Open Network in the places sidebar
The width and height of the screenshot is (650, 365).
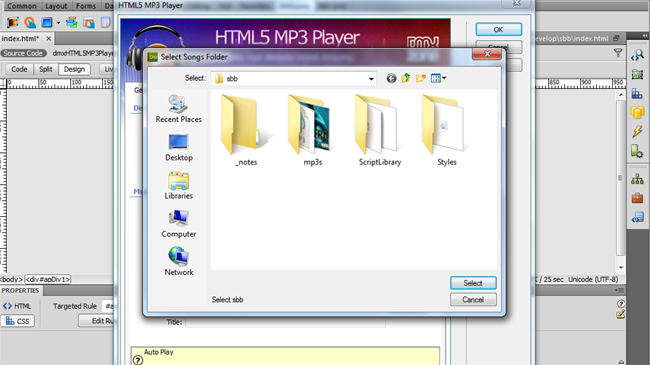(x=179, y=262)
